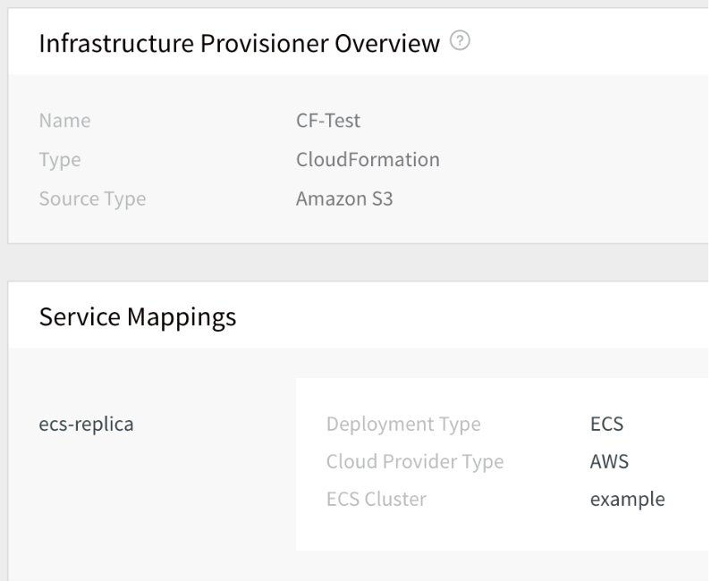Click the CloudFormation type value
Image resolution: width=728 pixels, height=581 pixels.
click(x=368, y=159)
